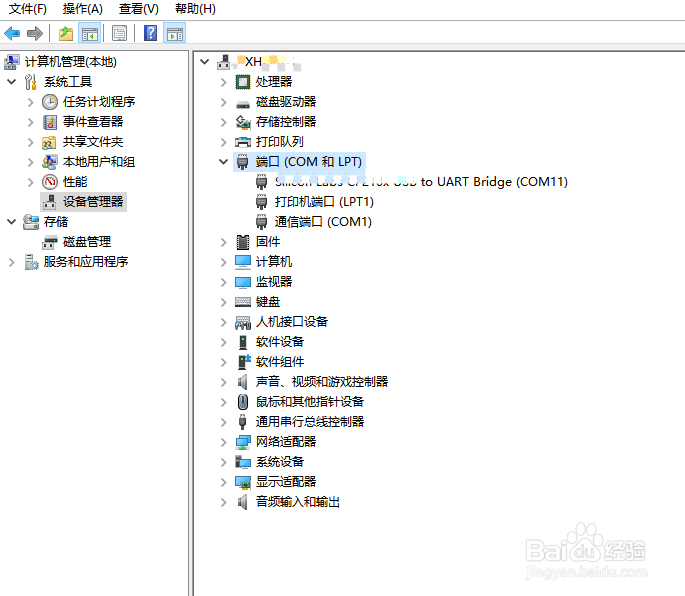The image size is (685, 596).
Task: Open the 帮助(H) menu
Action: point(195,9)
